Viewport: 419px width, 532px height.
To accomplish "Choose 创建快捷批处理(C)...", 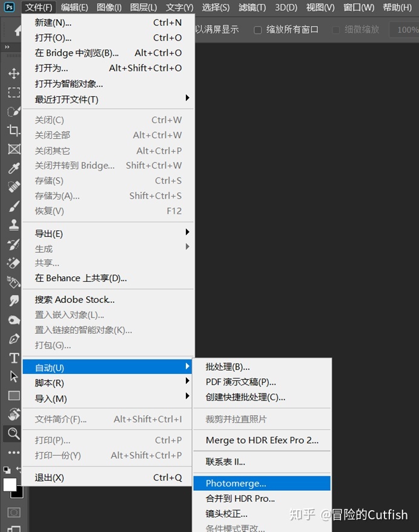I will [262, 397].
